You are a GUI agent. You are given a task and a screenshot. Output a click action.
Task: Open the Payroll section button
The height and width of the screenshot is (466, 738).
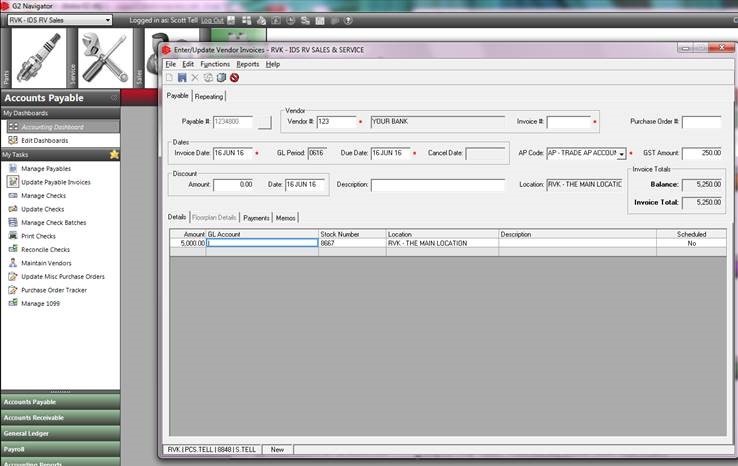[x=60, y=449]
